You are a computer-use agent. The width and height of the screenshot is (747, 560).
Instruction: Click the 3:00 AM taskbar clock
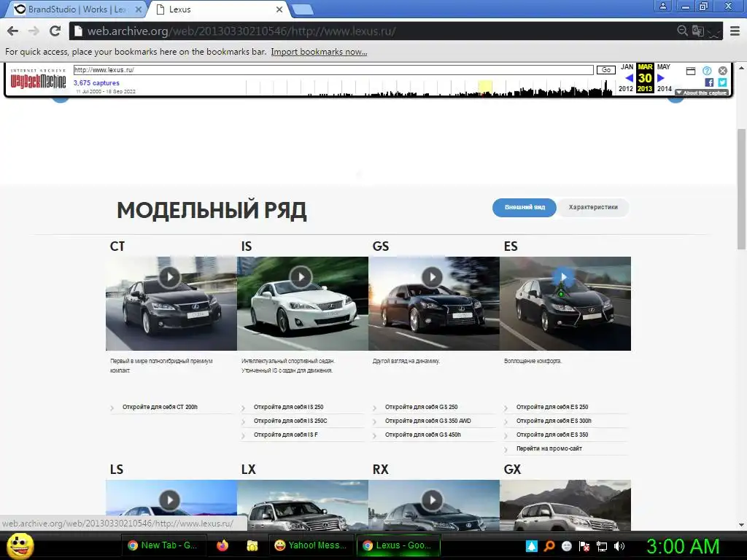pyautogui.click(x=683, y=546)
